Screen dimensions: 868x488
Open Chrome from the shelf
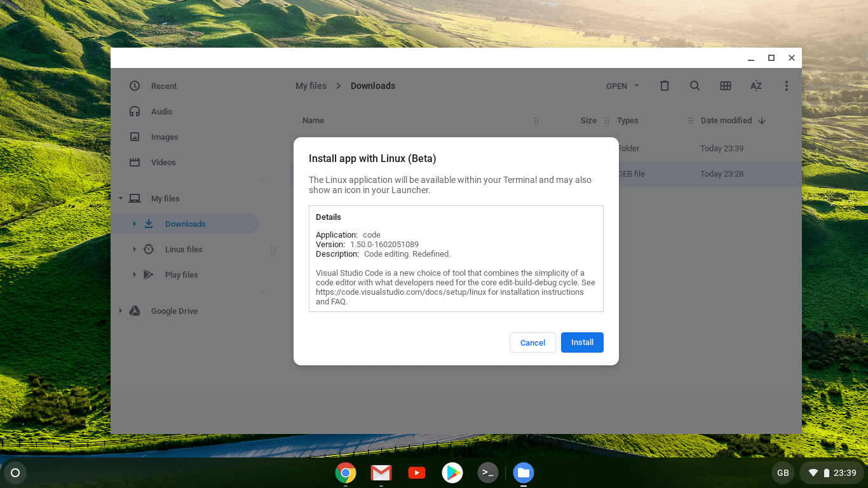(x=346, y=473)
